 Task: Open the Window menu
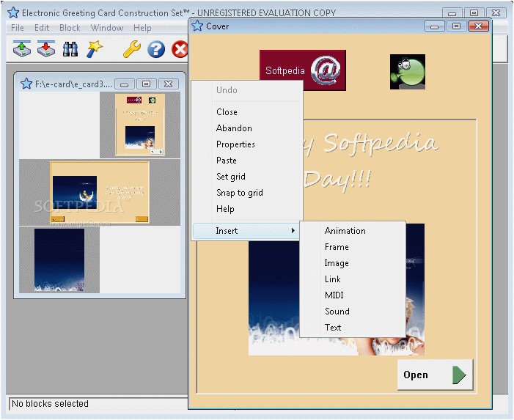coord(107,28)
